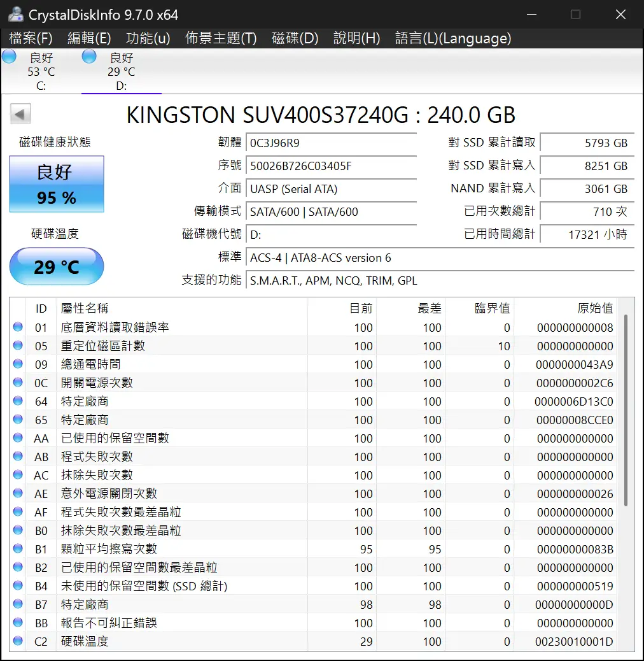This screenshot has width=644, height=661.
Task: Click the power on count value 710 次
Action: pos(587,211)
